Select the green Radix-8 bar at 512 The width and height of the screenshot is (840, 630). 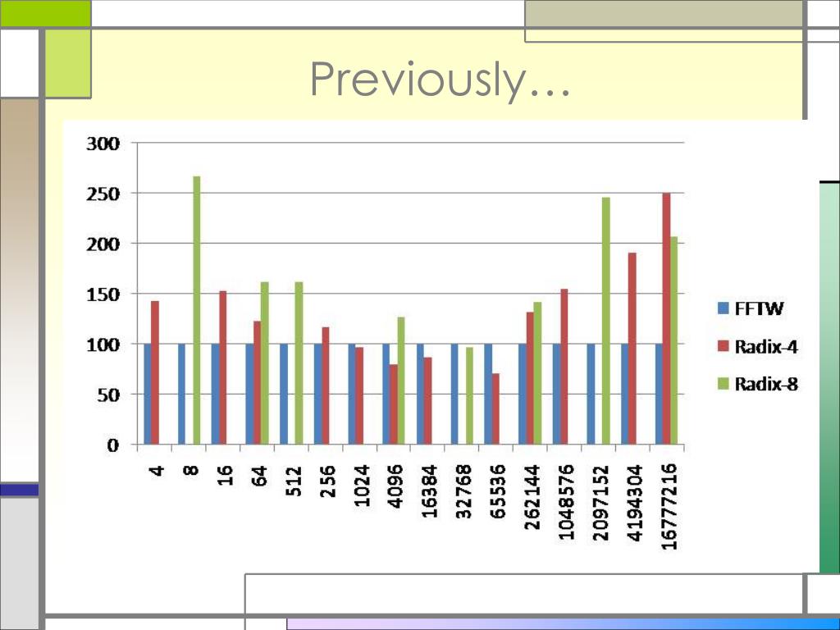click(x=299, y=363)
